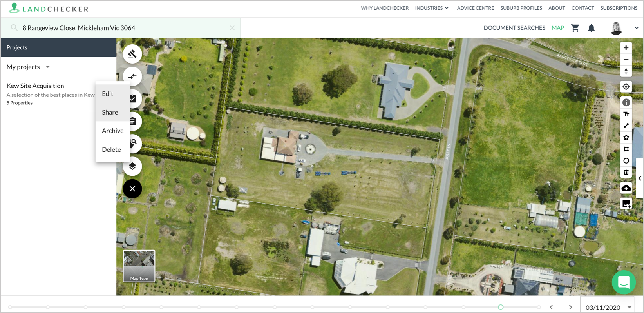Go to the About page
Screen dimensions: 644x313
[x=557, y=8]
